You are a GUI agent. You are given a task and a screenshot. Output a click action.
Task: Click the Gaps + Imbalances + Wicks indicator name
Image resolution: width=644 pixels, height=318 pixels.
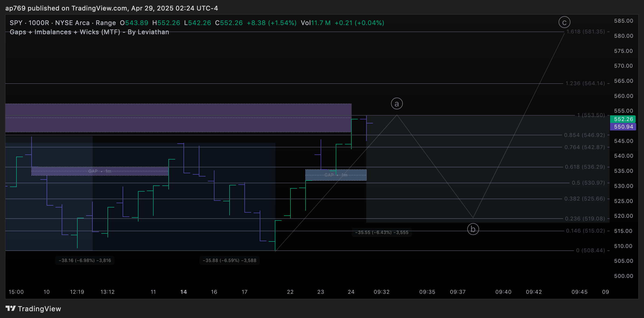click(x=89, y=32)
